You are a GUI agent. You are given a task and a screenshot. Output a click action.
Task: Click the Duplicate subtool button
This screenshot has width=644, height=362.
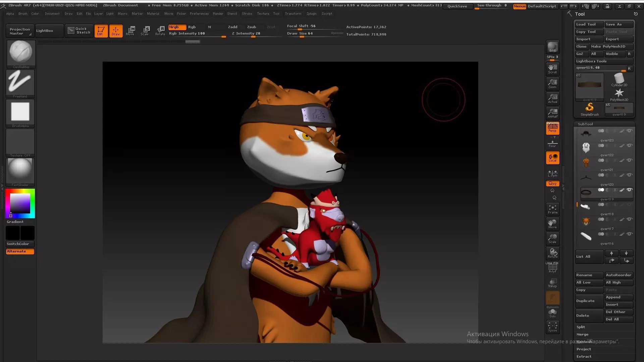[x=589, y=301]
